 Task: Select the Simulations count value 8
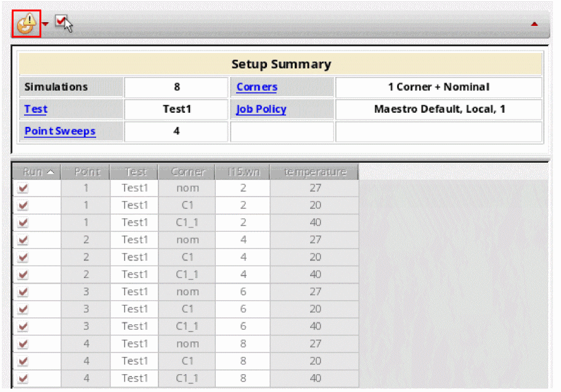coord(177,87)
